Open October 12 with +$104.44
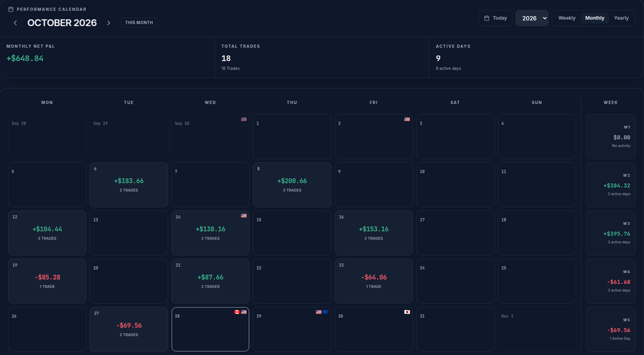Image resolution: width=644 pixels, height=355 pixels. tap(47, 233)
